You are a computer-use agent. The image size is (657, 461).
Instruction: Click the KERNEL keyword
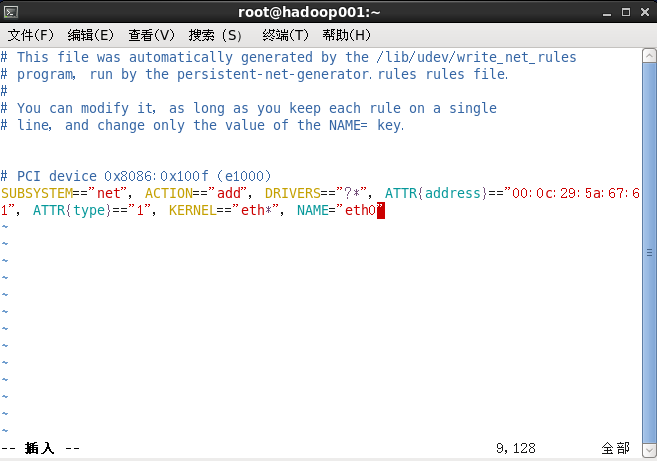click(x=193, y=210)
